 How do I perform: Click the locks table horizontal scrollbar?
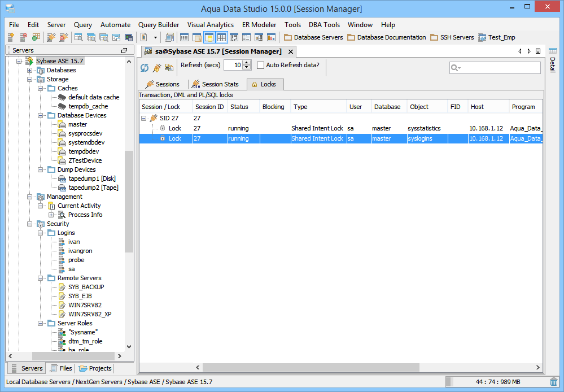(311, 368)
